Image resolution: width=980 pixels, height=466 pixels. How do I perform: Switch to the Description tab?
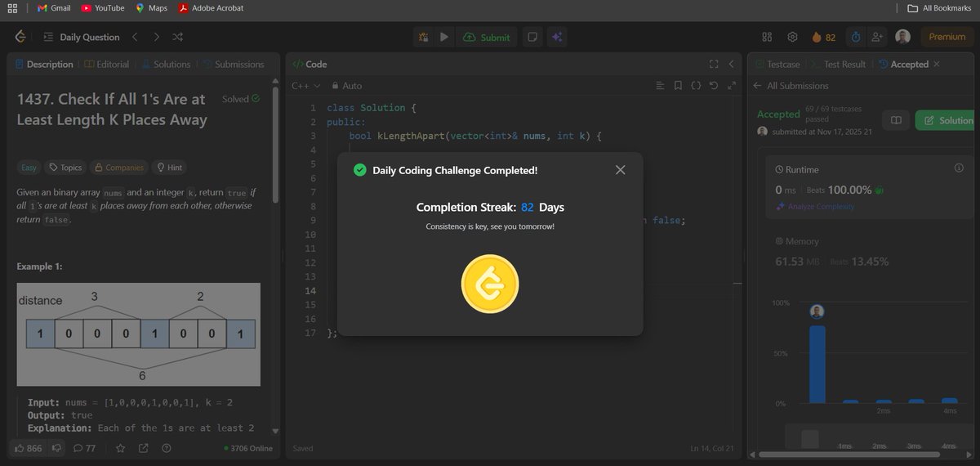click(43, 64)
